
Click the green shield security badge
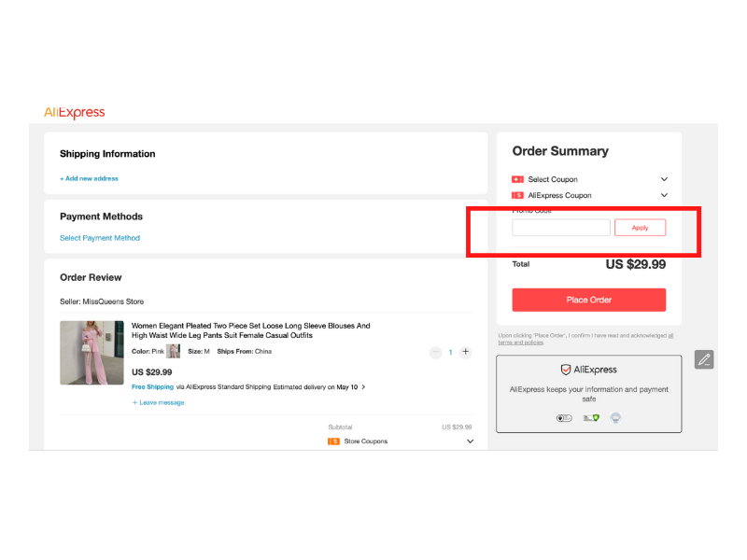591,418
